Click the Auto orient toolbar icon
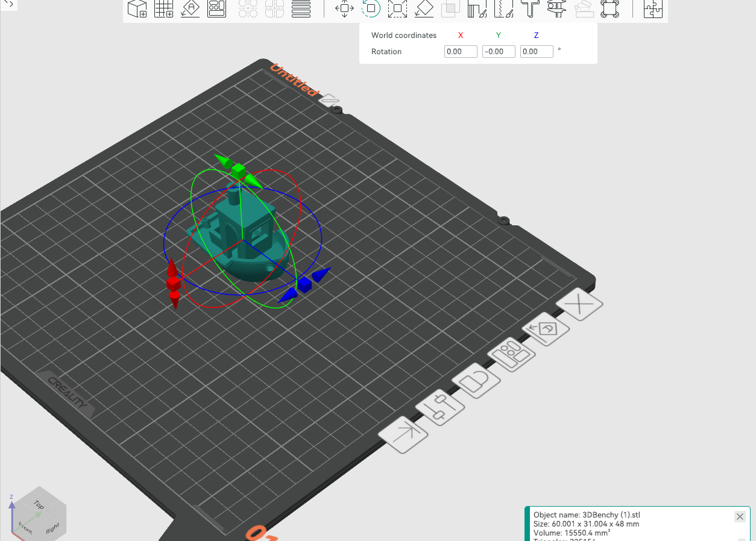This screenshot has width=756, height=541. (x=191, y=8)
